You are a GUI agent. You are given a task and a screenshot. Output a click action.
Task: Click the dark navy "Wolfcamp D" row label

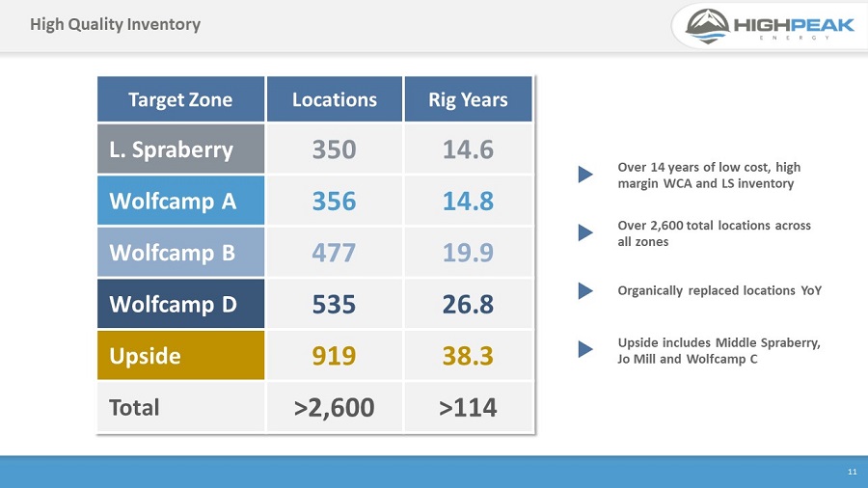[x=180, y=304]
